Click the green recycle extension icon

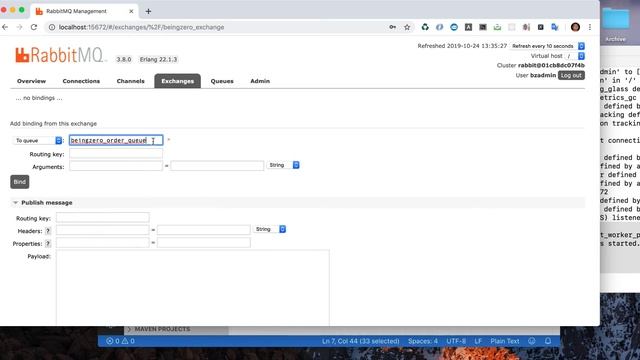click(425, 27)
